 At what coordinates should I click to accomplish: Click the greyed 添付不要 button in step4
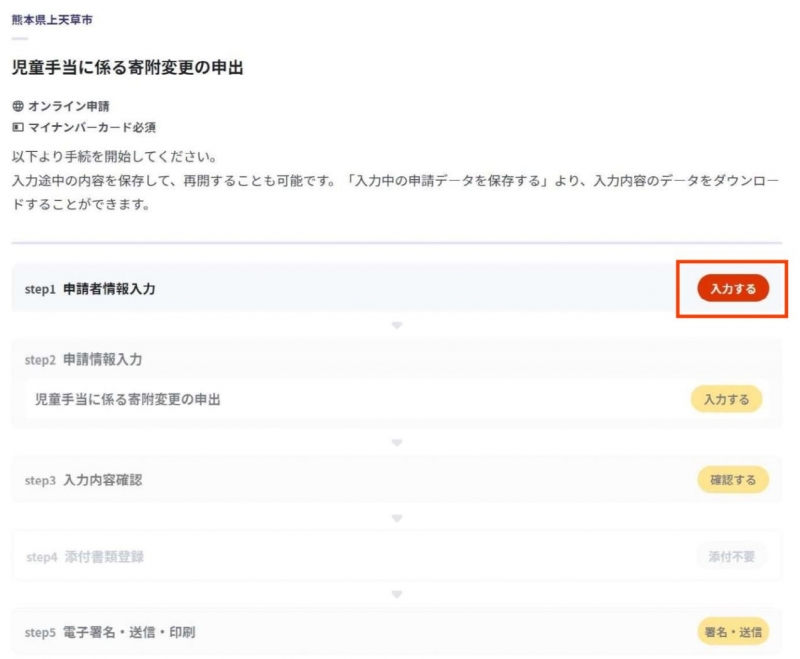(x=731, y=556)
